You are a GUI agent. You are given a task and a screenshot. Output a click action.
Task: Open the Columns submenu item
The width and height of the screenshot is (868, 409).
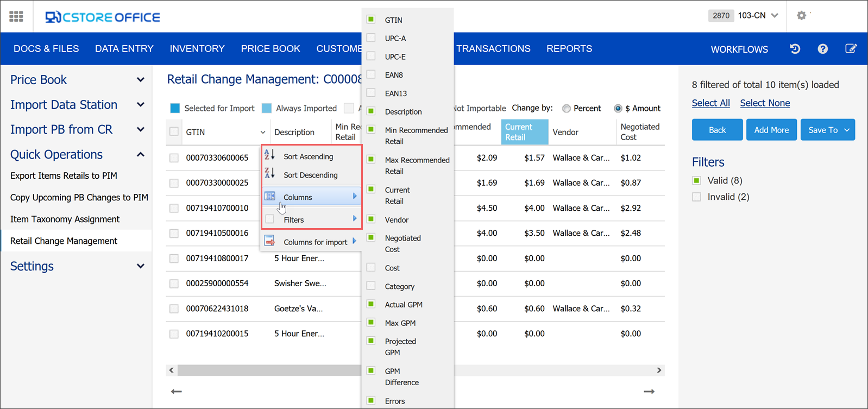[311, 197]
